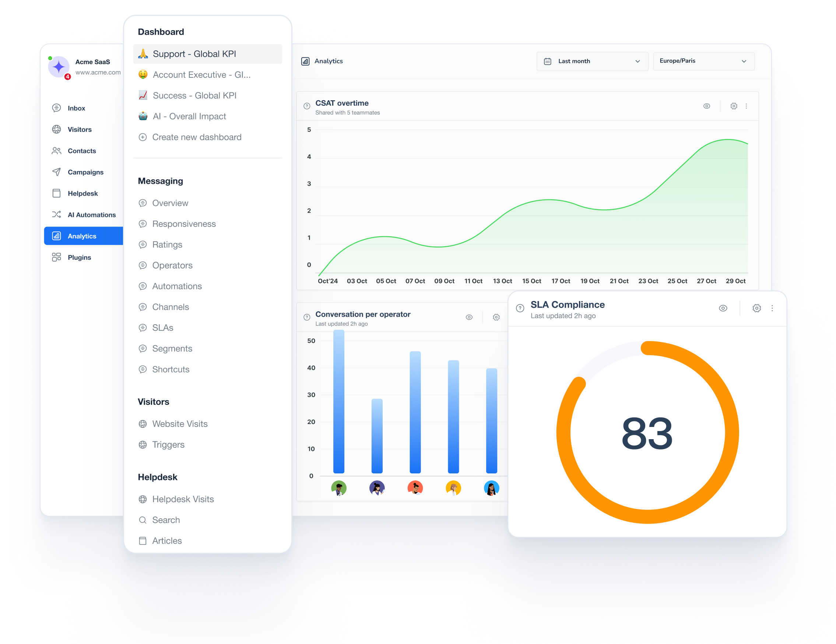Viewport: 836px width, 644px height.
Task: Select the AI Automations icon
Action: point(56,215)
